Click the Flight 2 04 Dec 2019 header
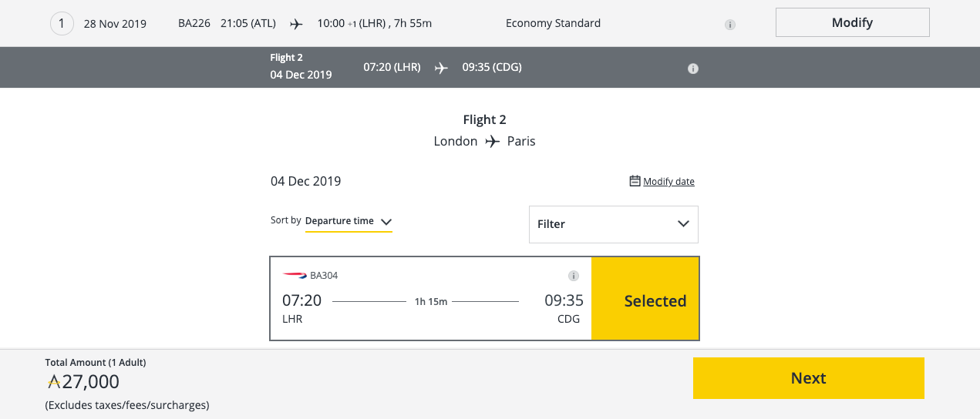 point(301,67)
